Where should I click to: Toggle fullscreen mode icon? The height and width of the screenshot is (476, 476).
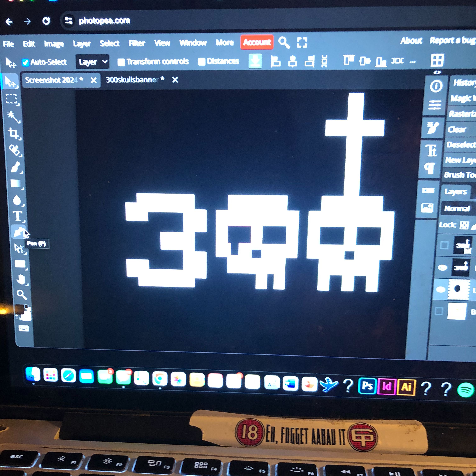coord(302,42)
